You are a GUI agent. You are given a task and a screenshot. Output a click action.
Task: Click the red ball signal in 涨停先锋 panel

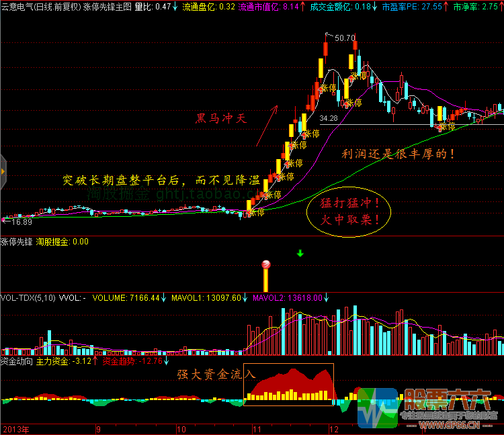(265, 264)
